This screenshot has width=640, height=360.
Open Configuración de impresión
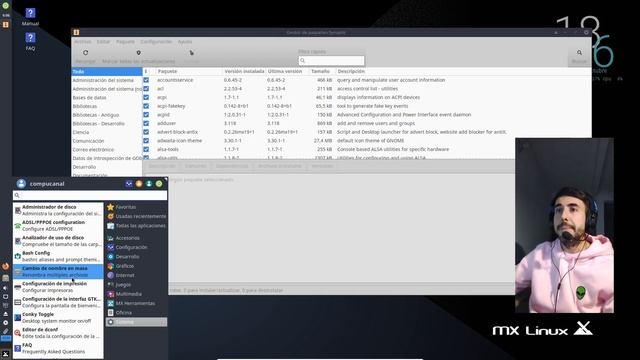(58, 287)
